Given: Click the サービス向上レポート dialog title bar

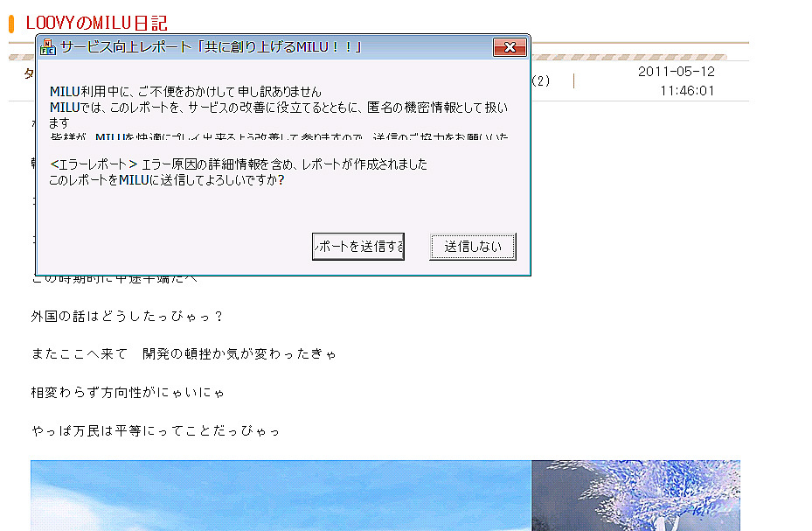Looking at the screenshot, I should coord(262,47).
